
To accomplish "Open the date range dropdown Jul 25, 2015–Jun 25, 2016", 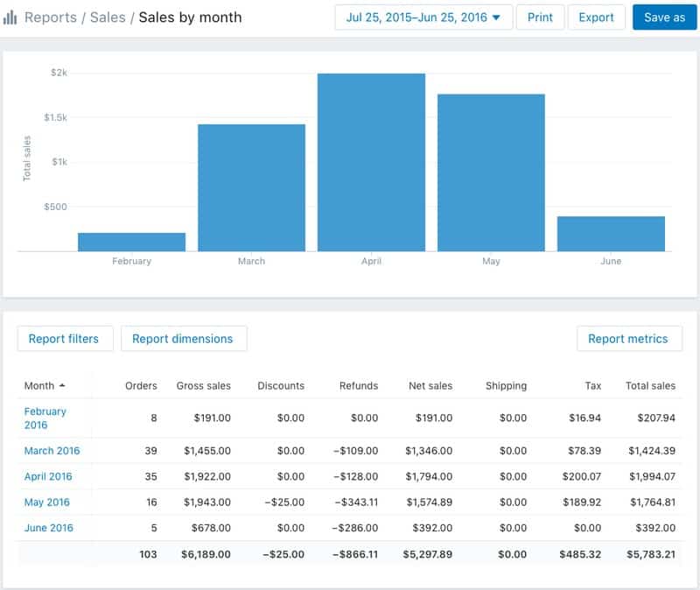I will point(423,18).
